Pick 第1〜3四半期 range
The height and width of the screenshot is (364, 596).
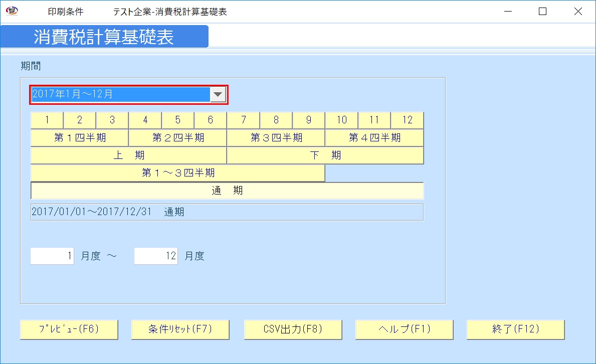177,173
